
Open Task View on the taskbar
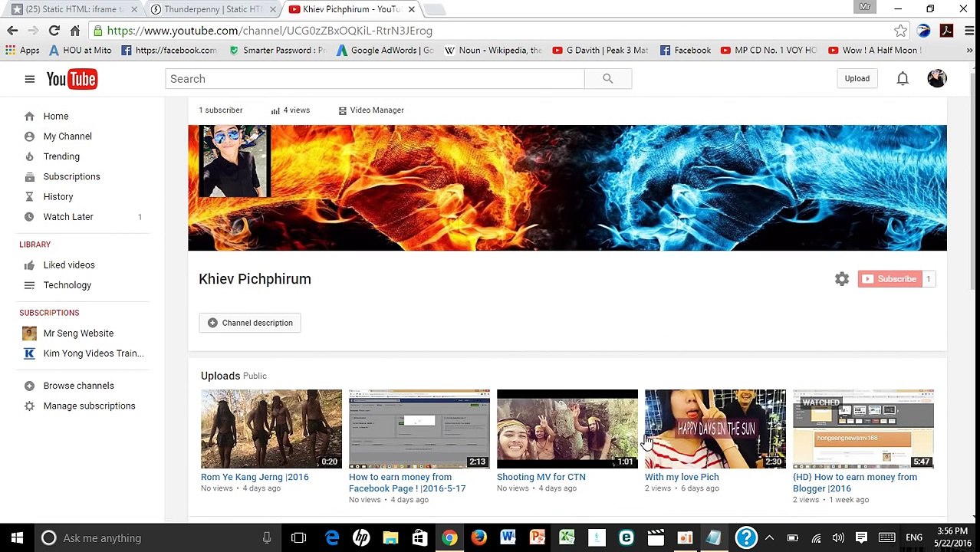[x=298, y=538]
